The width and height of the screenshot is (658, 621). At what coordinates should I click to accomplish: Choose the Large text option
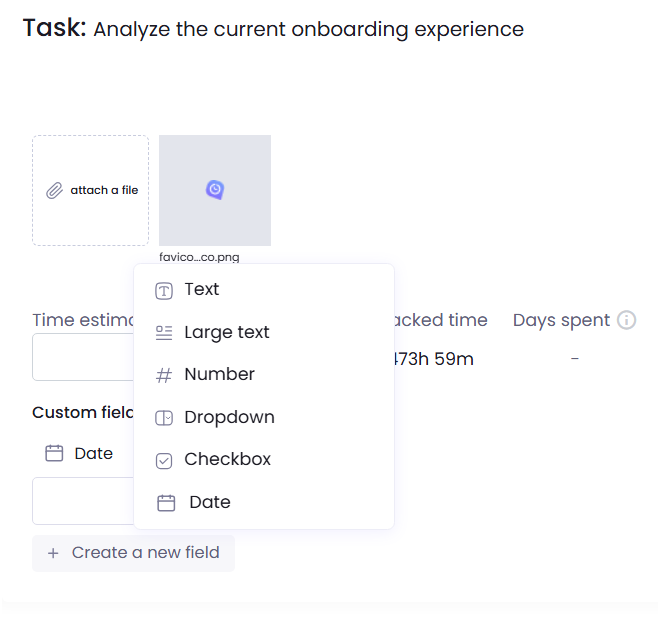[226, 332]
